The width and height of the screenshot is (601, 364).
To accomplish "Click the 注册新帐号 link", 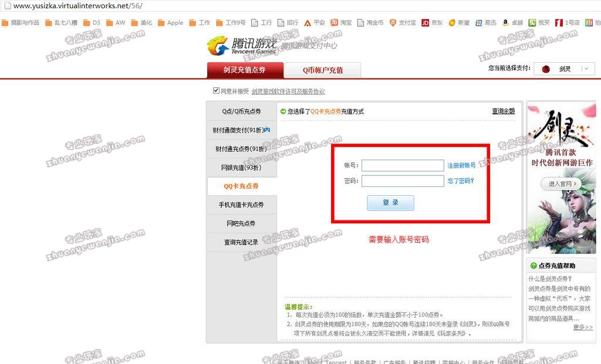I will pos(461,165).
